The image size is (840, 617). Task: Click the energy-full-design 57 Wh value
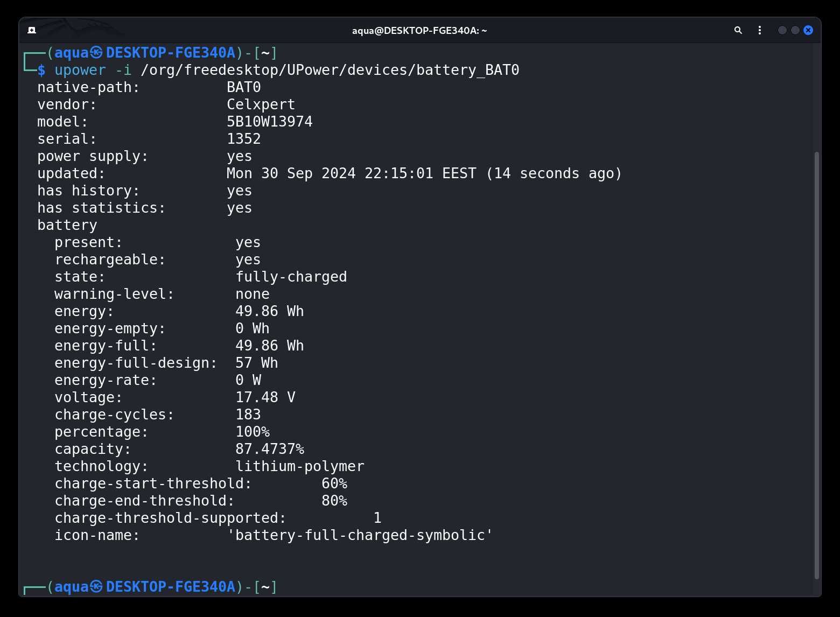click(256, 363)
